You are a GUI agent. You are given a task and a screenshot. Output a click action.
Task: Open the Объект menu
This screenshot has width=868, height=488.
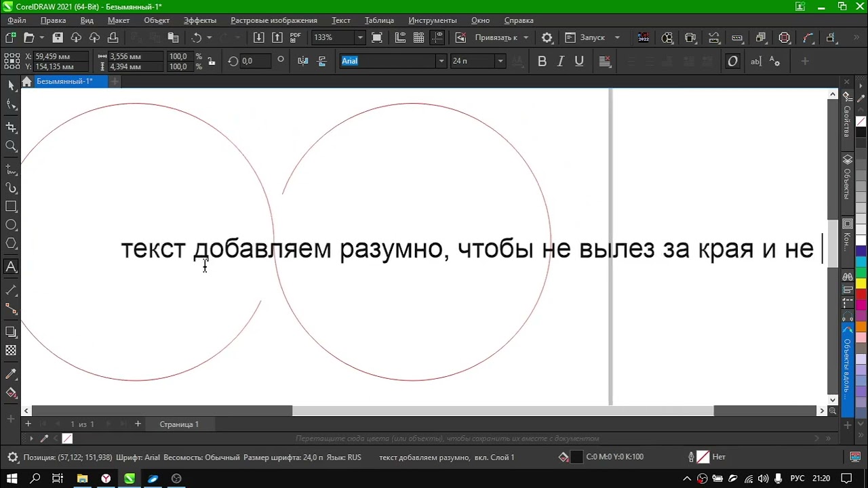click(157, 20)
